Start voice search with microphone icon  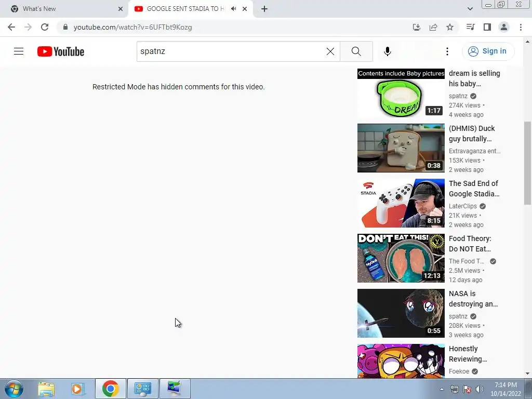click(x=387, y=51)
